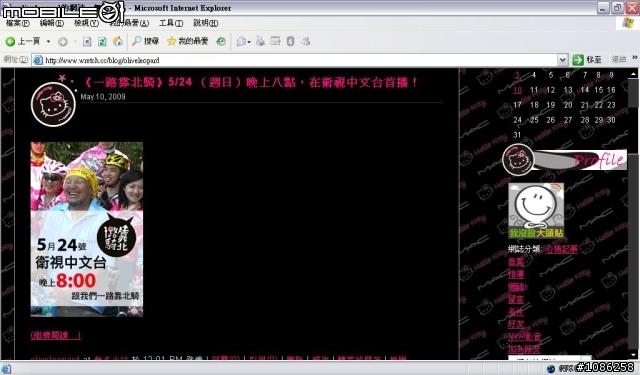Open the 工具 menu

[171, 23]
